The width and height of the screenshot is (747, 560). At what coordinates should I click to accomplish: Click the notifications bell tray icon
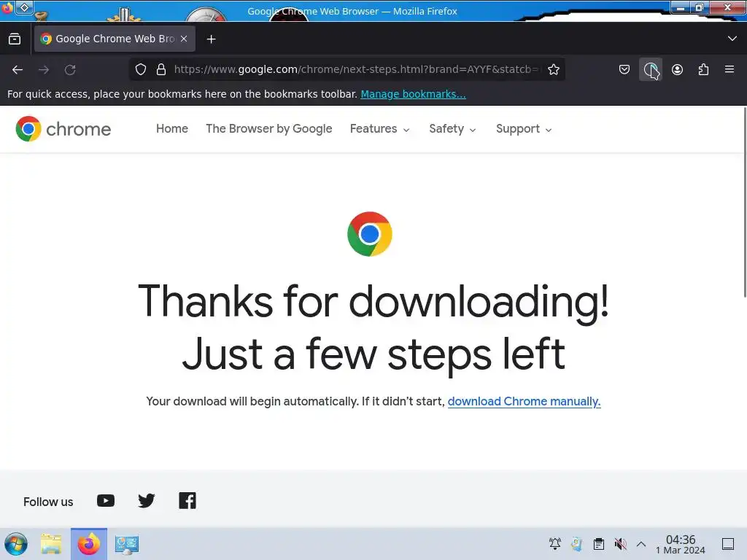click(x=554, y=543)
